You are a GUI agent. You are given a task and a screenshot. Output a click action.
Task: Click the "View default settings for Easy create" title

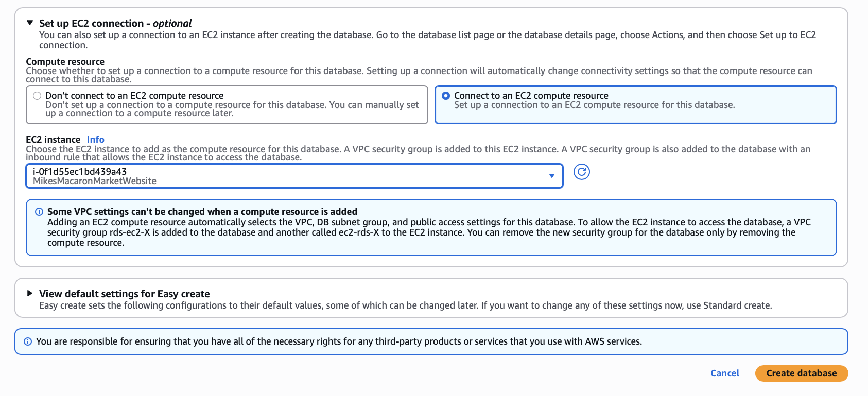[125, 294]
